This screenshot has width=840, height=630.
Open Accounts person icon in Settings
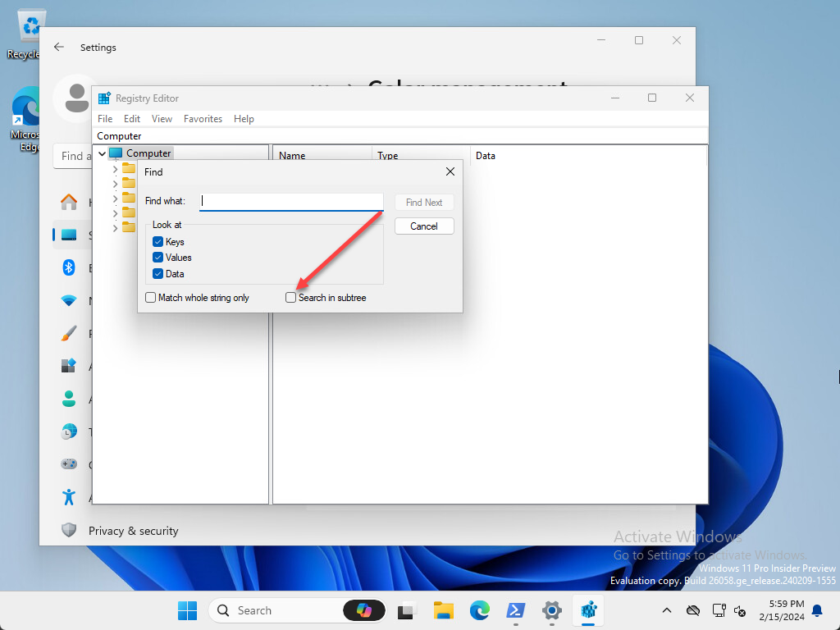pos(69,399)
